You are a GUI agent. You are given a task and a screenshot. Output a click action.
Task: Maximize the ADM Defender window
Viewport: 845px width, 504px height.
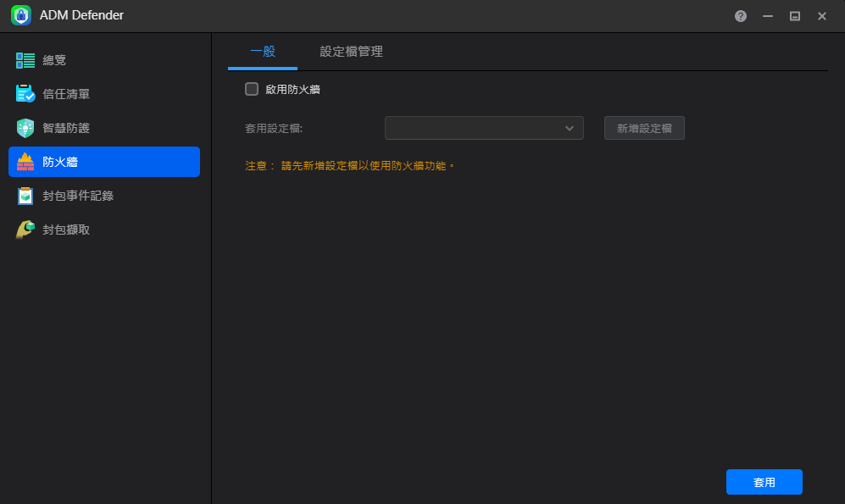tap(795, 16)
